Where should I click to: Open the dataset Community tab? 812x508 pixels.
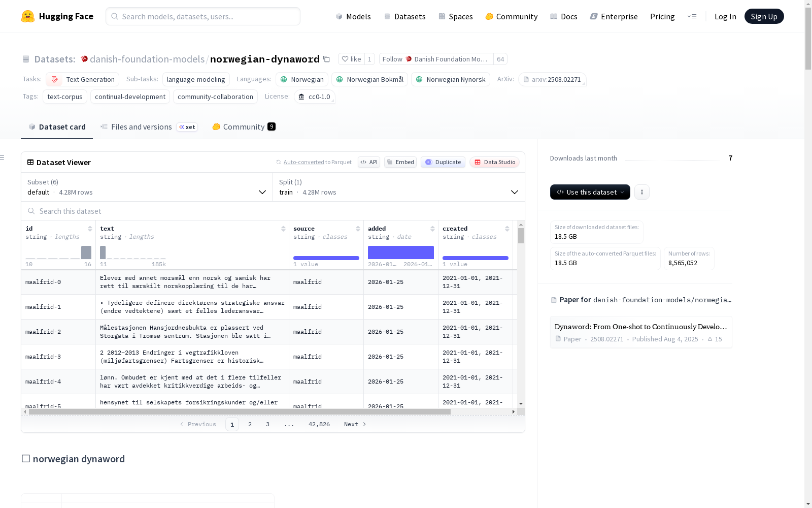pyautogui.click(x=244, y=127)
